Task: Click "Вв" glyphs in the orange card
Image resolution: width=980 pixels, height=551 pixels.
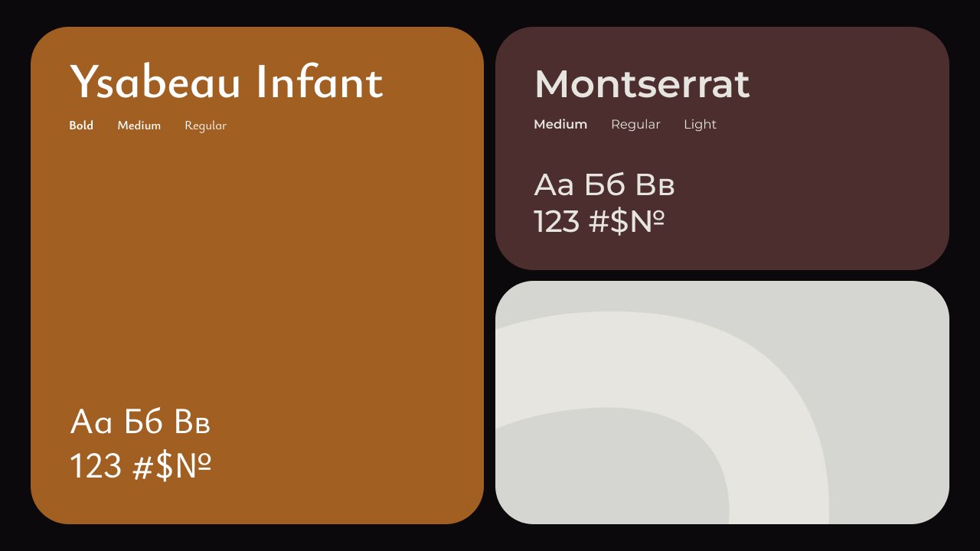Action: pyautogui.click(x=192, y=422)
